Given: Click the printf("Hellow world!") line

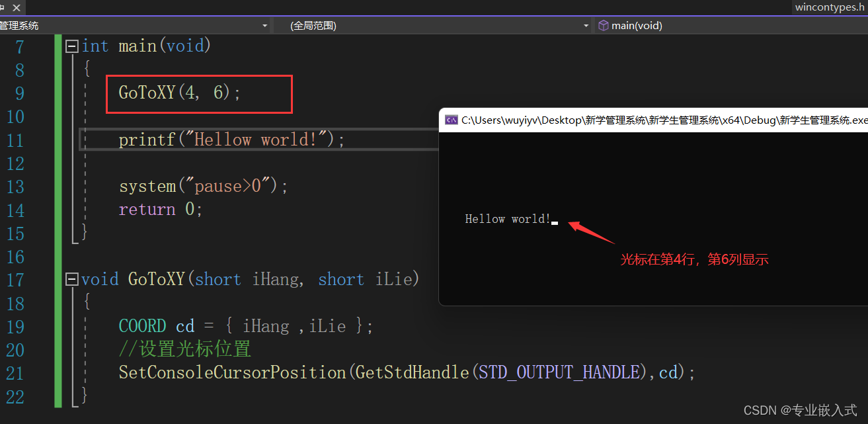Looking at the screenshot, I should [232, 140].
